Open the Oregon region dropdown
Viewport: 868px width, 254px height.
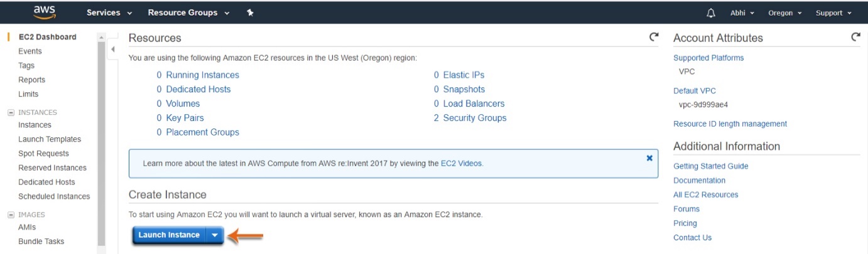point(785,13)
